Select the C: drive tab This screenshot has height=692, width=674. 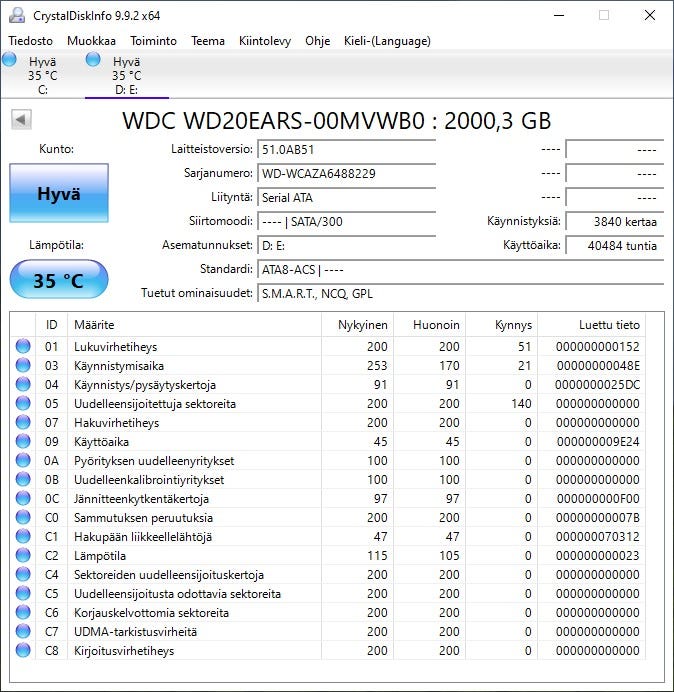pos(42,75)
